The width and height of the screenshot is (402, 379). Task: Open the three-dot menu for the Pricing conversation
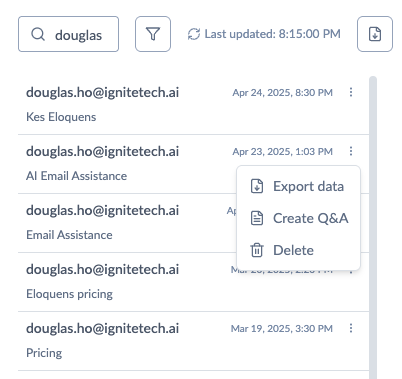(351, 328)
